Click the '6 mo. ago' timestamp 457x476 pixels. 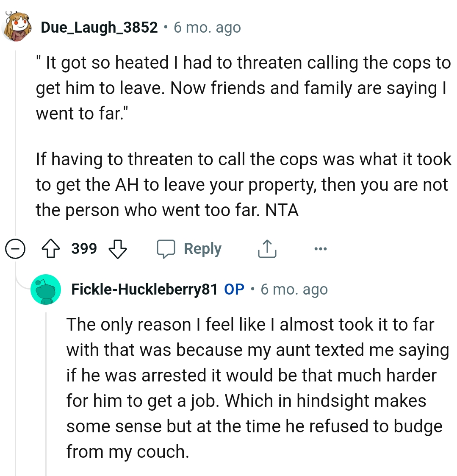207,27
